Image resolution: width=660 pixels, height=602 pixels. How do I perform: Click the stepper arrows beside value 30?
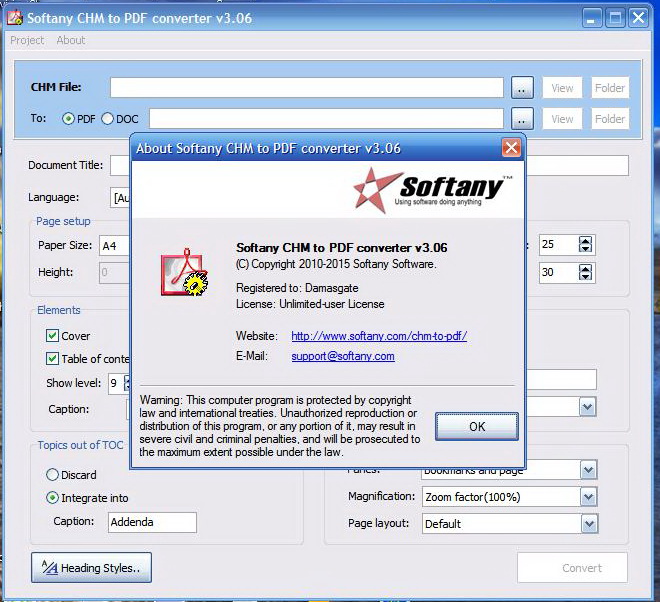point(585,272)
